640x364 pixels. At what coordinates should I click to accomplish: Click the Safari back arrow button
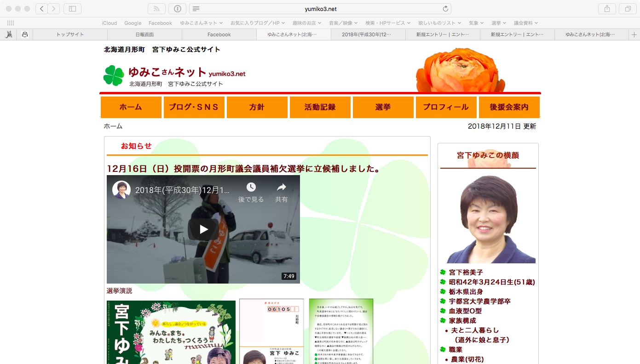point(42,9)
